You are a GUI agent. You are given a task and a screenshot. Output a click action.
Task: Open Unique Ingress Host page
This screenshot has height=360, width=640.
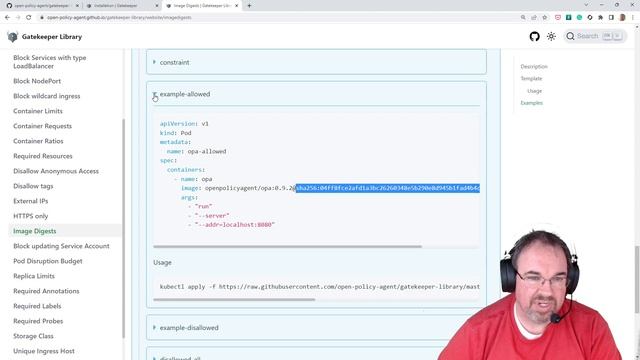pyautogui.click(x=44, y=351)
